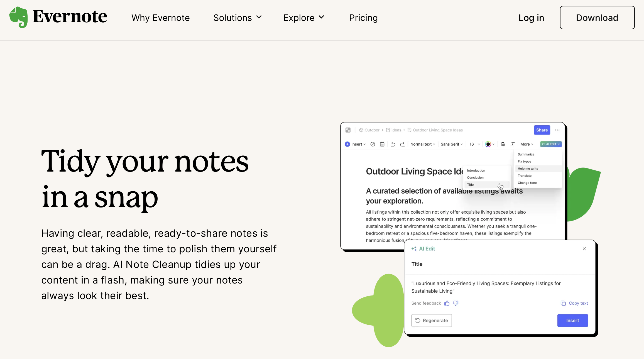
Task: Select the Ideas notebook breadcrumb
Action: (x=393, y=130)
